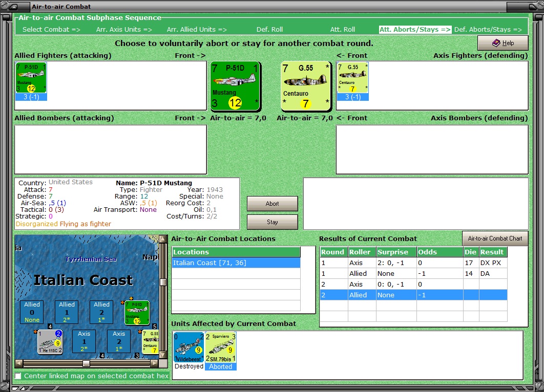The width and height of the screenshot is (544, 392).
Task: Click the Allied Bombers (attacking) list box
Action: [x=111, y=149]
